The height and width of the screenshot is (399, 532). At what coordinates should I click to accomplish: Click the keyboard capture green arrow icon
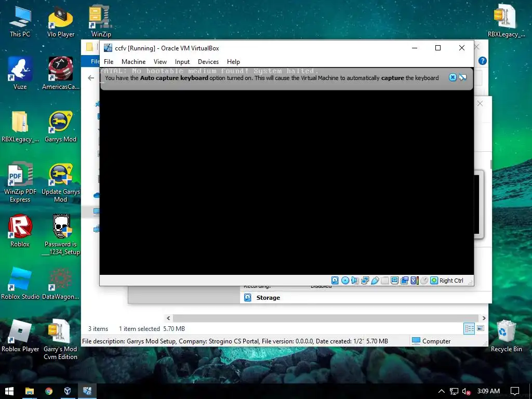pyautogui.click(x=434, y=280)
